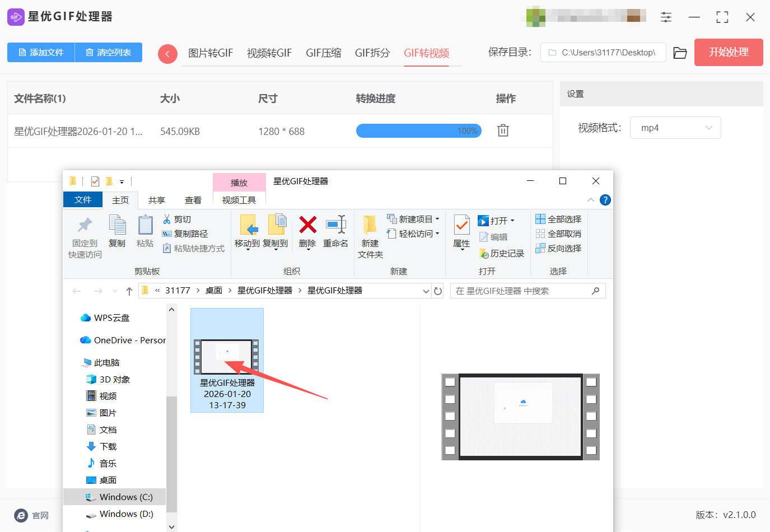
Task: Click the 100% conversion progress bar
Action: tap(418, 130)
